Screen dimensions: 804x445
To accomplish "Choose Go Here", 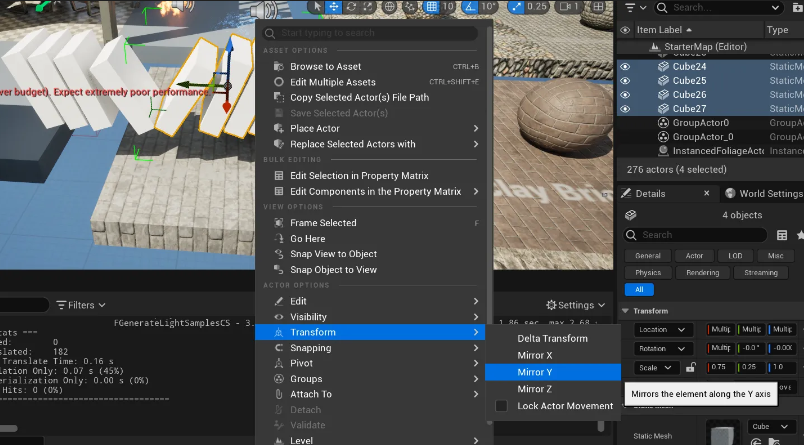I will tap(370, 239).
